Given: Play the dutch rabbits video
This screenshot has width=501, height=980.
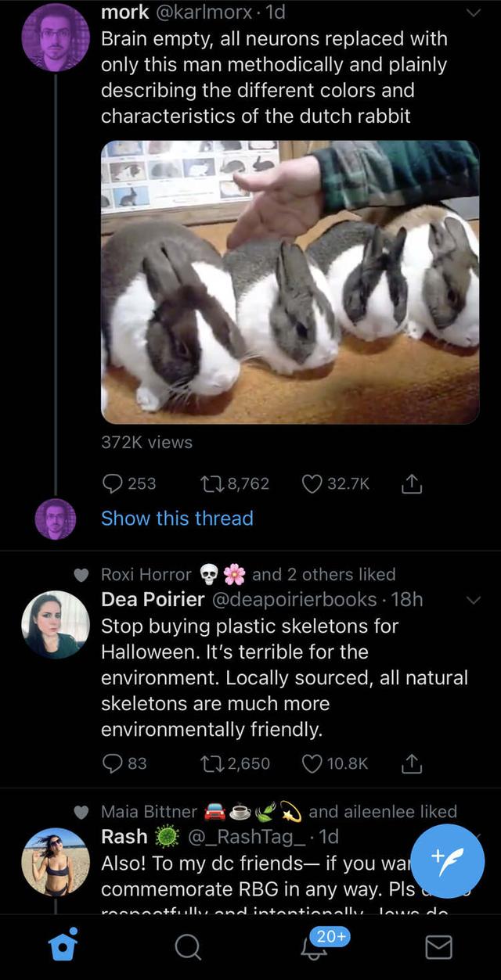Looking at the screenshot, I should 290,282.
